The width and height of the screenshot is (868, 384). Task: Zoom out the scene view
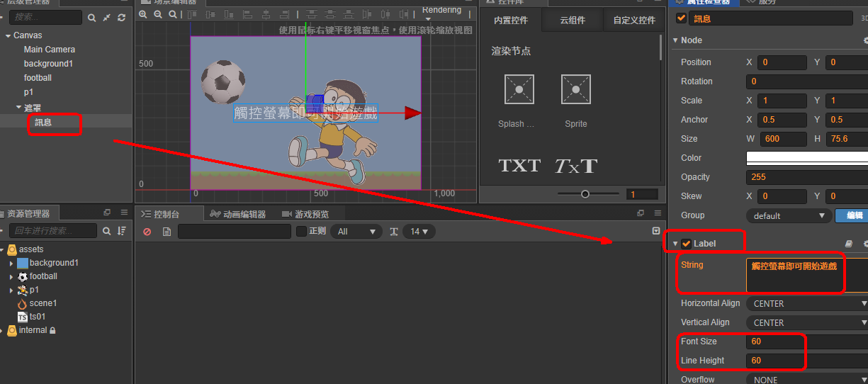tap(158, 14)
